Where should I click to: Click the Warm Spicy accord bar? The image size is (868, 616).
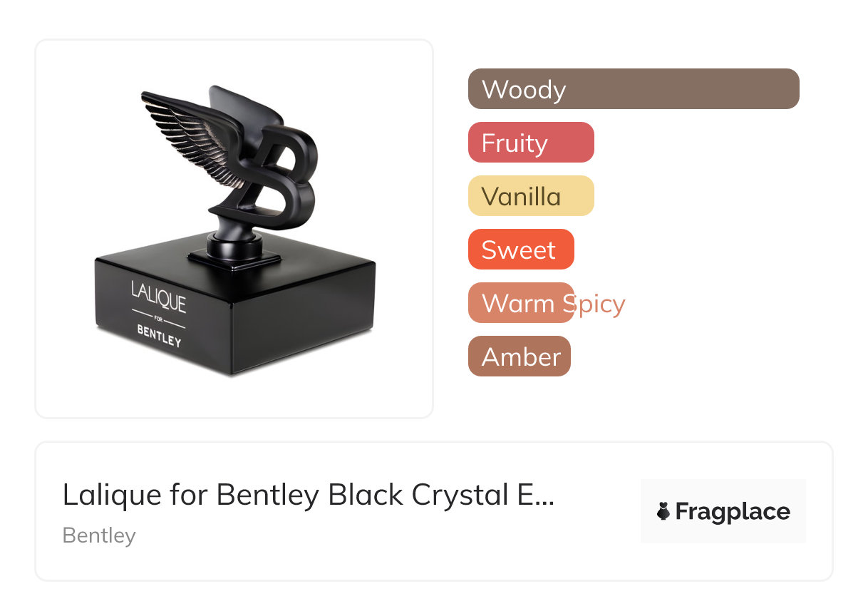coord(520,303)
